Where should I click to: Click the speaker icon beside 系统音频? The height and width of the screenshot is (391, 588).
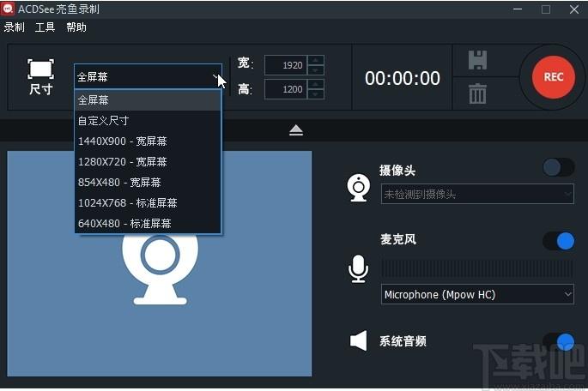359,340
